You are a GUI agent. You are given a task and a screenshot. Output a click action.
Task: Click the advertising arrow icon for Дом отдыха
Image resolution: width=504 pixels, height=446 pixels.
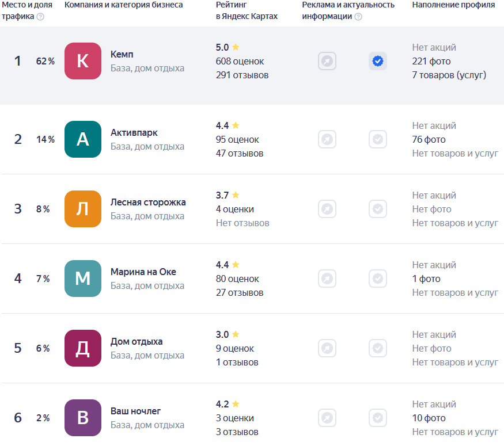click(x=327, y=348)
